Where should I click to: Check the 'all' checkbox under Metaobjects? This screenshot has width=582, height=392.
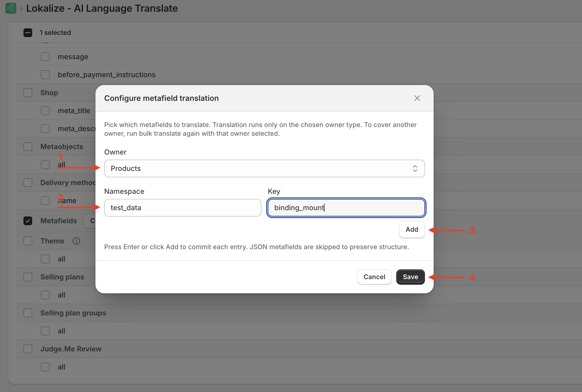pyautogui.click(x=45, y=165)
